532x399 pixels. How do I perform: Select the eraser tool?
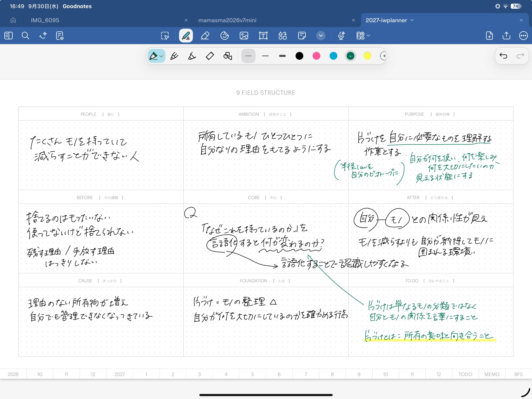[x=205, y=36]
